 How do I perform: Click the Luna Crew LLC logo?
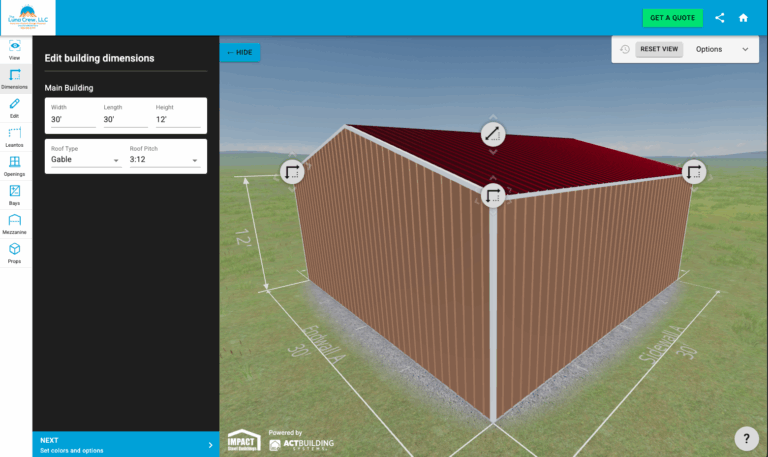28,18
